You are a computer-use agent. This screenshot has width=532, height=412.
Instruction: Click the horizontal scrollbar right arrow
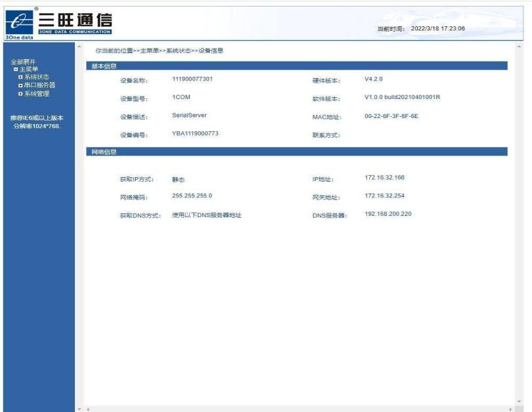pos(511,409)
